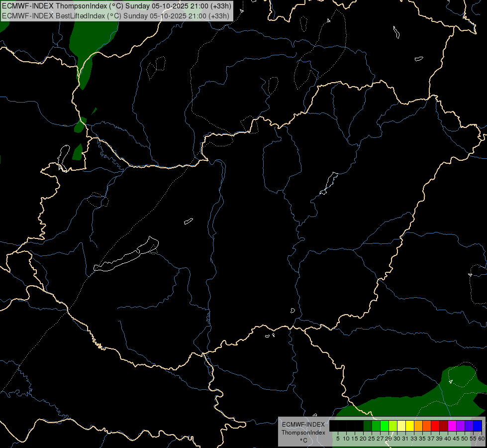Click the legend tick value 20

point(363,439)
